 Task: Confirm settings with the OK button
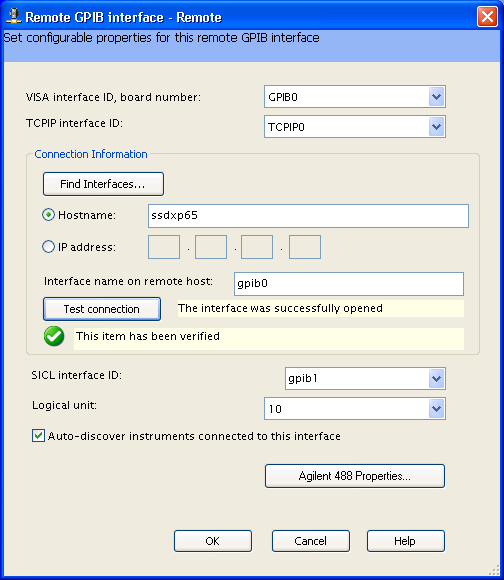(213, 541)
